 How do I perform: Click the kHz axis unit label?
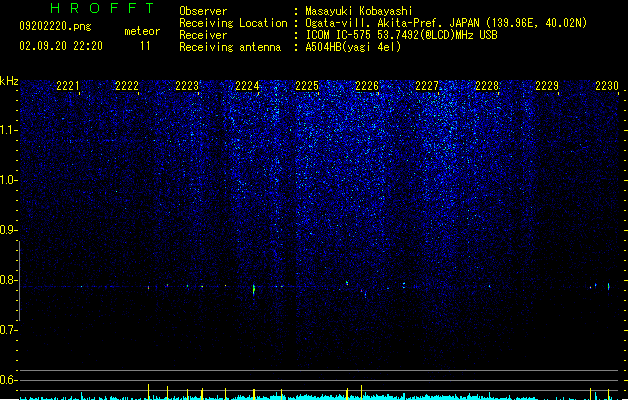(9, 81)
